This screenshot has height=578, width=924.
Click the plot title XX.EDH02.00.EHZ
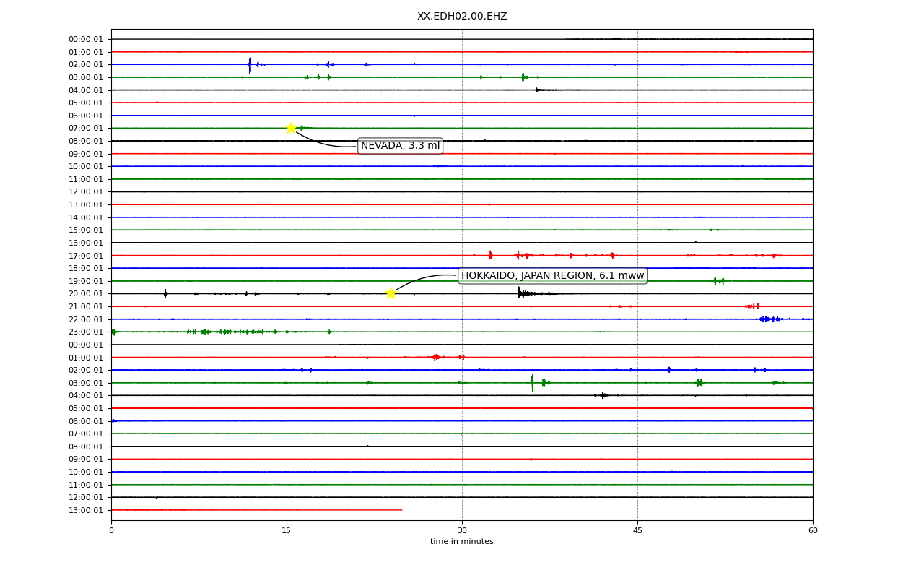pos(462,16)
